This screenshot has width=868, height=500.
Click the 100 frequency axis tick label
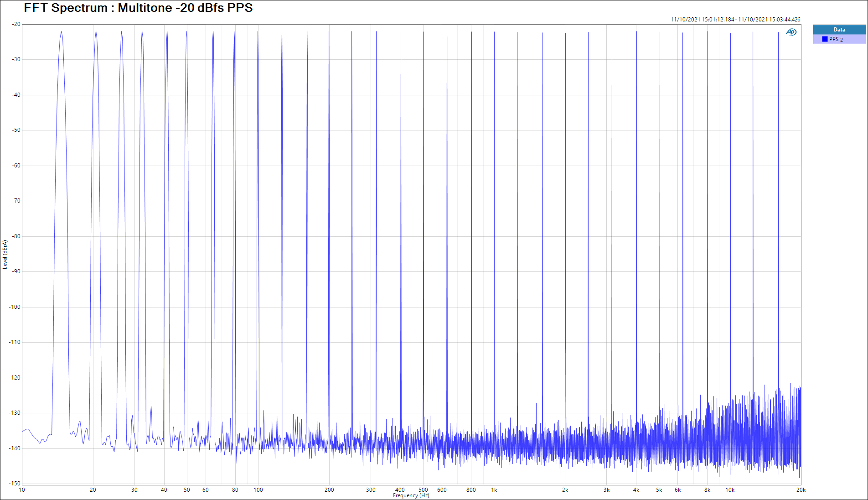(x=258, y=490)
